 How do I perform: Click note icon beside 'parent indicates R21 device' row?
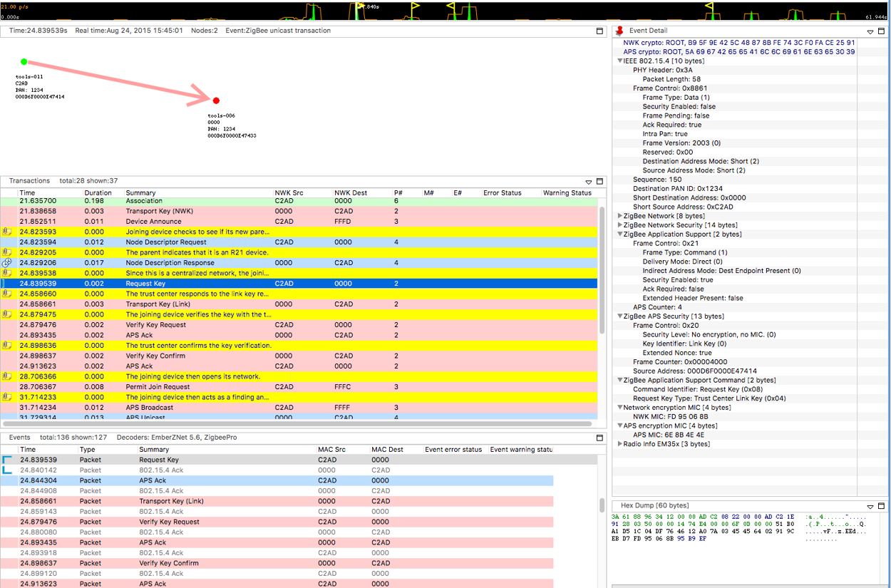click(7, 252)
